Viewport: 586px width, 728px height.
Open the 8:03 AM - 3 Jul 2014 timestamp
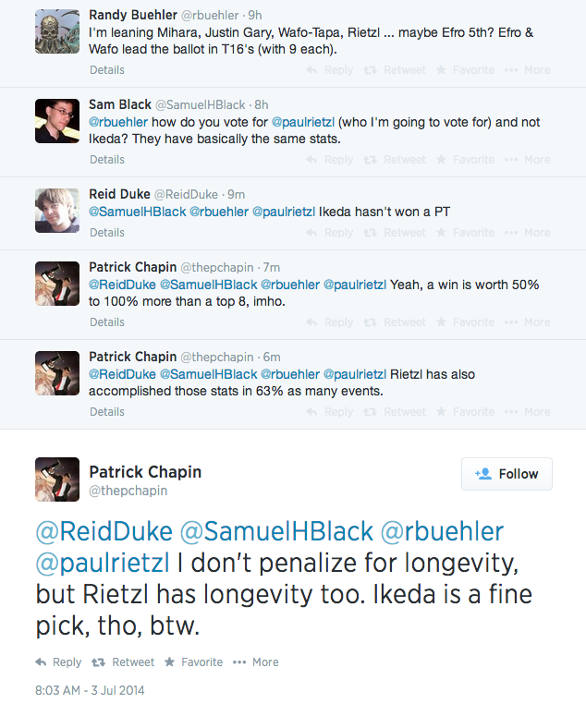[x=90, y=690]
